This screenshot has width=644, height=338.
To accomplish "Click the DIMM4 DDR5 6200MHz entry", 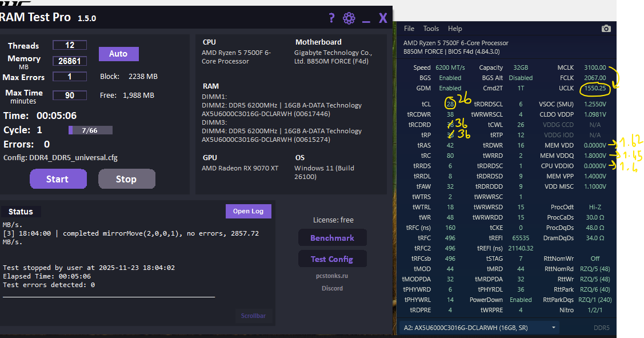I will [282, 135].
